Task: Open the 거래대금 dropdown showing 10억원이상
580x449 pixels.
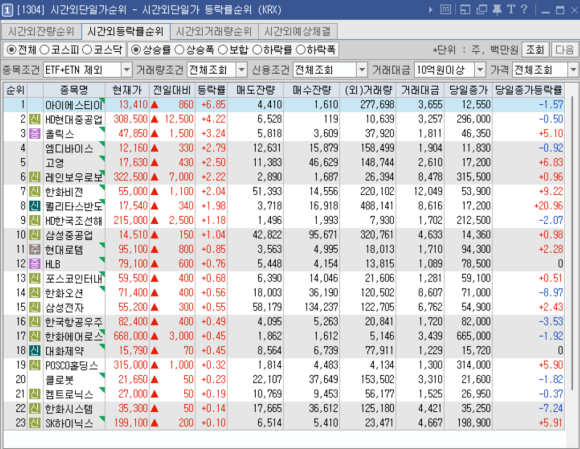Action: [x=449, y=70]
